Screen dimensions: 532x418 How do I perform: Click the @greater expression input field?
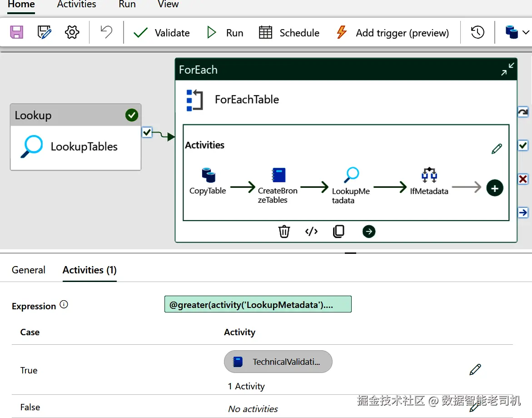258,305
